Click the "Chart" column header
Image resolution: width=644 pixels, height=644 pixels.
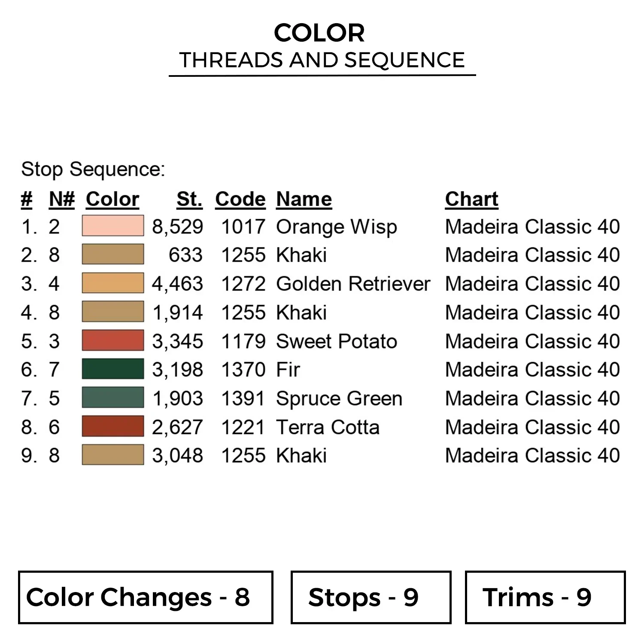pos(471,199)
